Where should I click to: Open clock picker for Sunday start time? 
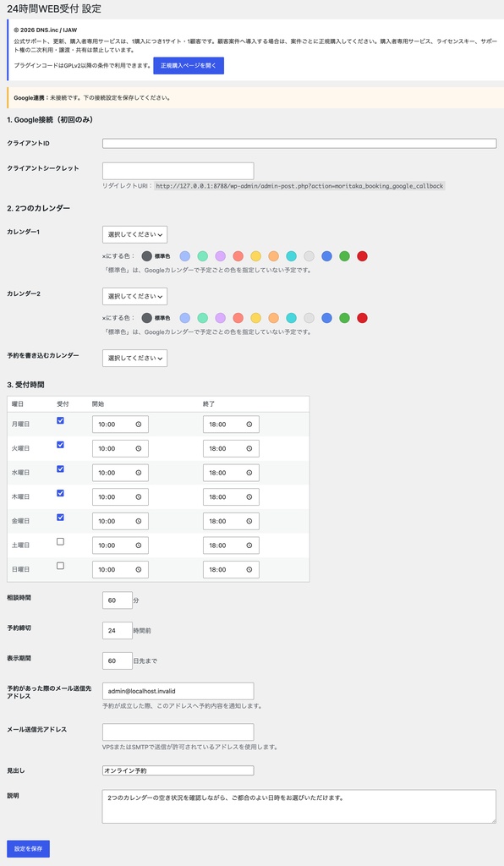point(139,569)
